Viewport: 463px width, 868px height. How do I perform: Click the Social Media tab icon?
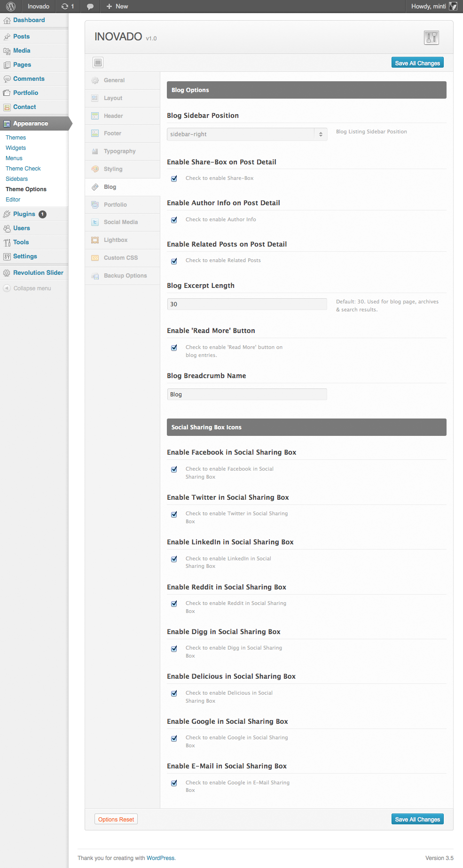coord(95,223)
